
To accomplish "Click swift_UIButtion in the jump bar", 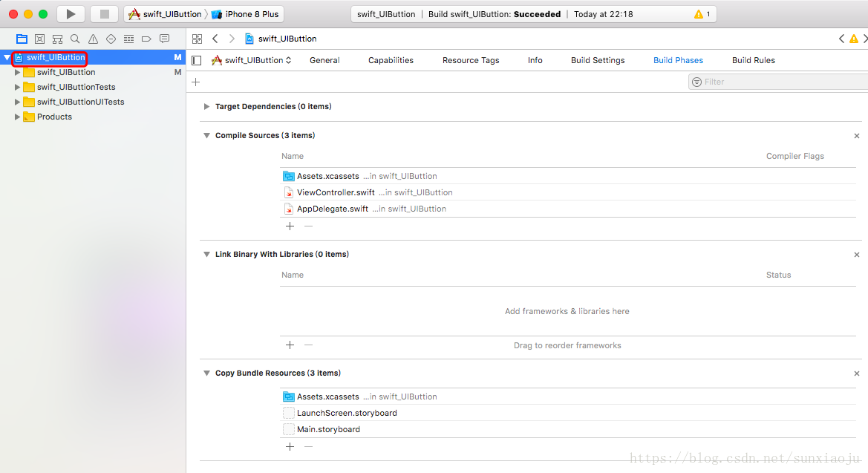I will pos(281,39).
